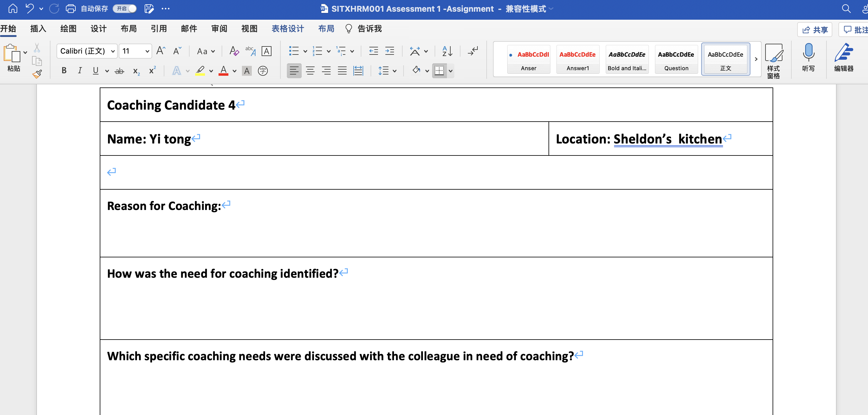Apply distributed alignment
The width and height of the screenshot is (868, 415).
point(358,71)
